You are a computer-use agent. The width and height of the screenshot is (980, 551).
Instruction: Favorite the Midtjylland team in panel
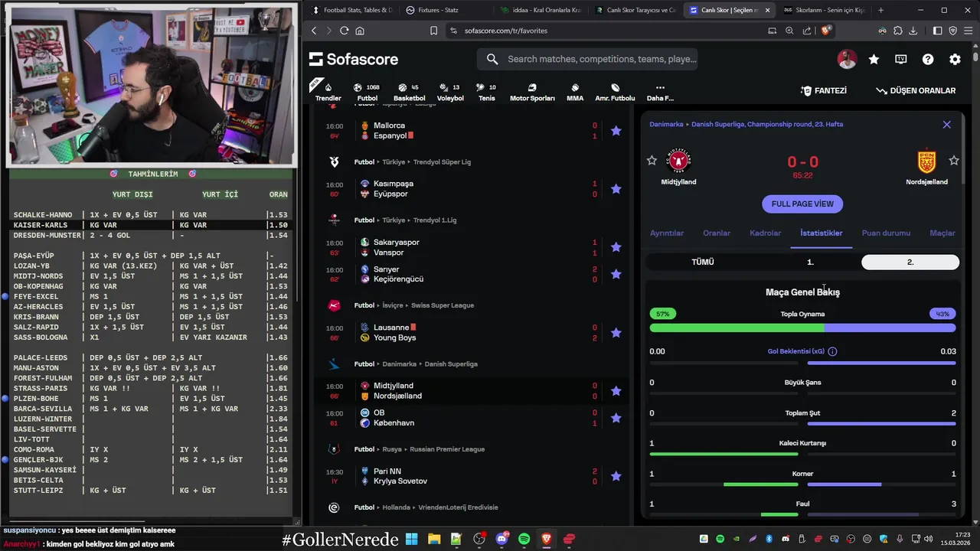(x=652, y=160)
